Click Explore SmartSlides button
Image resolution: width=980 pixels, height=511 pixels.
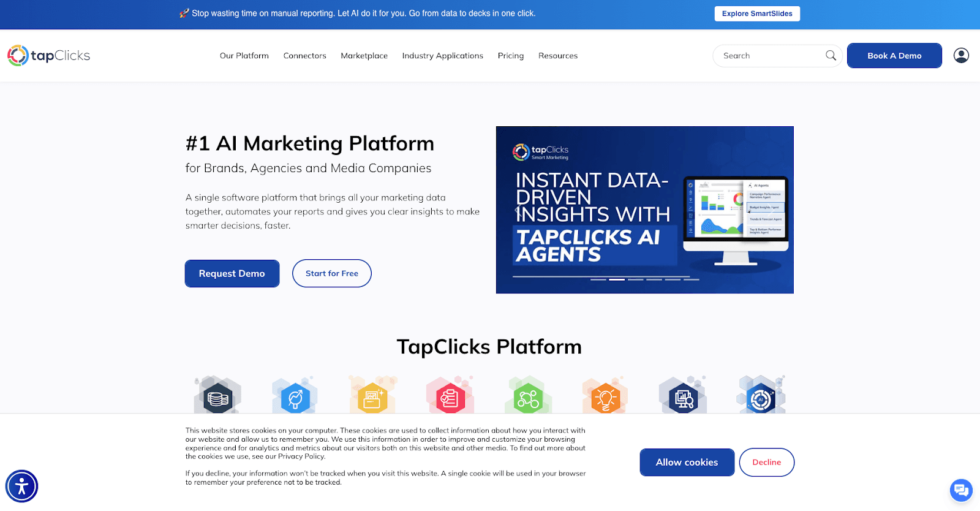[757, 13]
